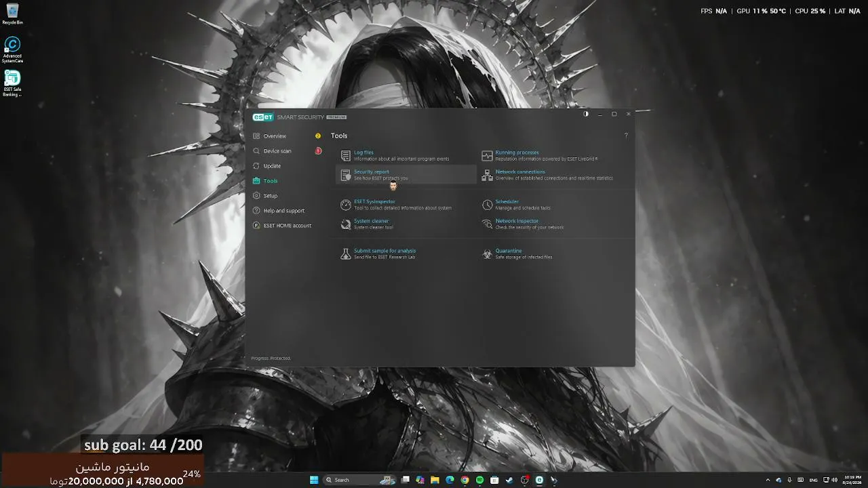Viewport: 868px width, 488px height.
Task: Click the system tray volume icon
Action: pos(833,480)
